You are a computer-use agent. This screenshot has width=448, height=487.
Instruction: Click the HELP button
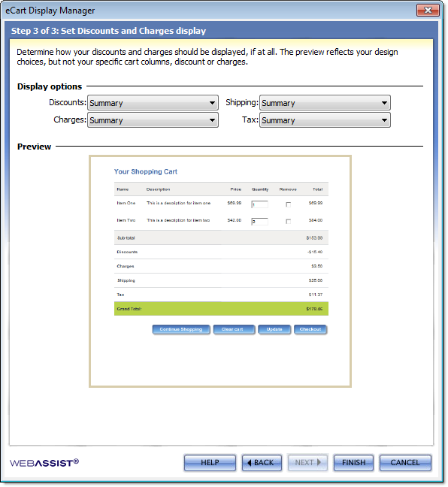click(210, 462)
